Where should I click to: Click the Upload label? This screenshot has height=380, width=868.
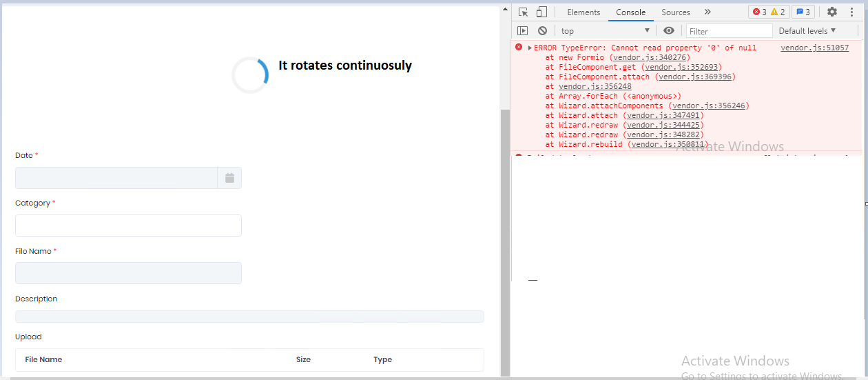click(28, 337)
